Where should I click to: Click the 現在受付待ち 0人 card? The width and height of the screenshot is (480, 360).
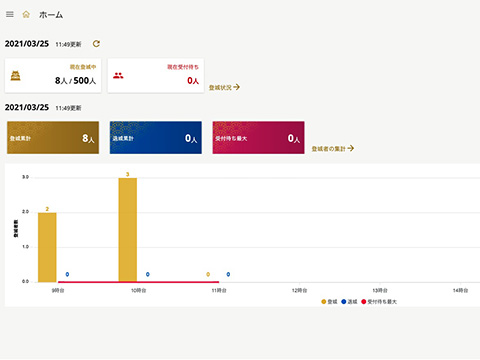click(x=156, y=76)
